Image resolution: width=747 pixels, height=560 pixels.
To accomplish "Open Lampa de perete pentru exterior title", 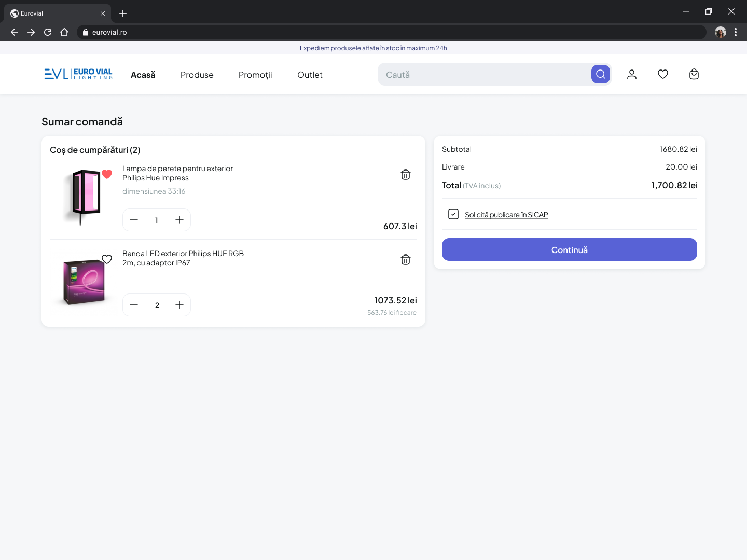I will coord(177,173).
